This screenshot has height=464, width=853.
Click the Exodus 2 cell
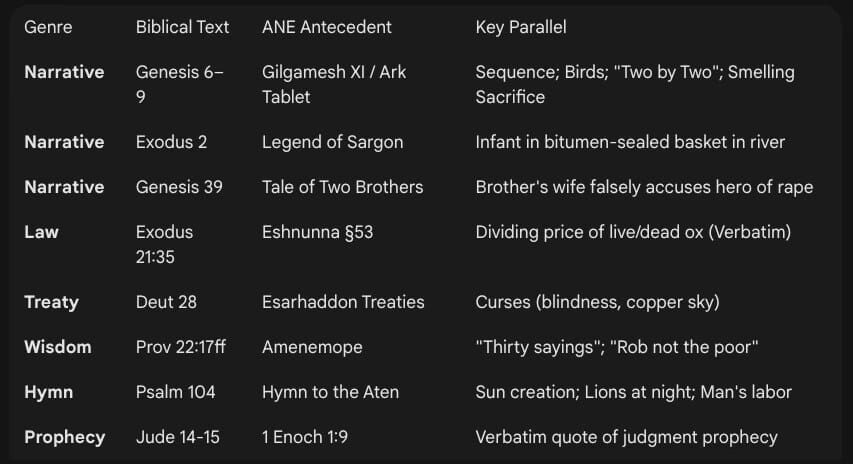pyautogui.click(x=171, y=142)
